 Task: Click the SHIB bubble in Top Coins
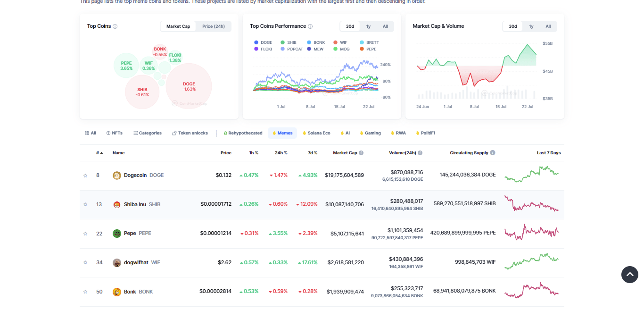click(142, 92)
